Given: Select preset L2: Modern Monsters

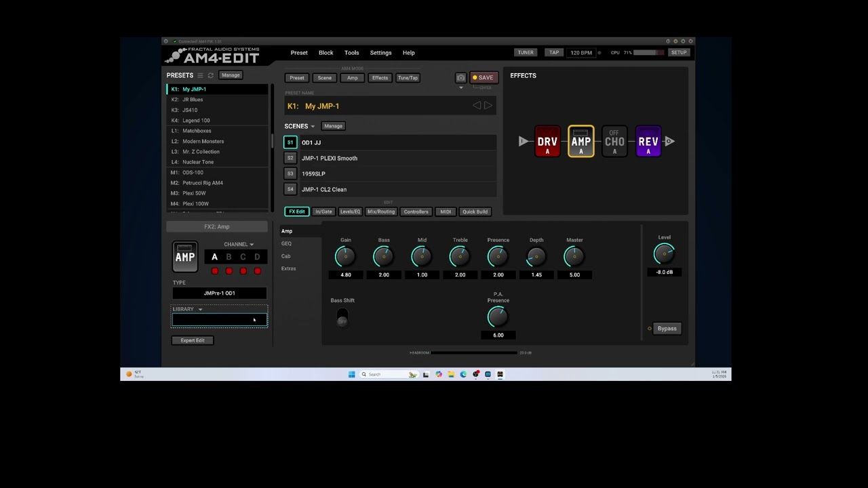Looking at the screenshot, I should [x=218, y=142].
